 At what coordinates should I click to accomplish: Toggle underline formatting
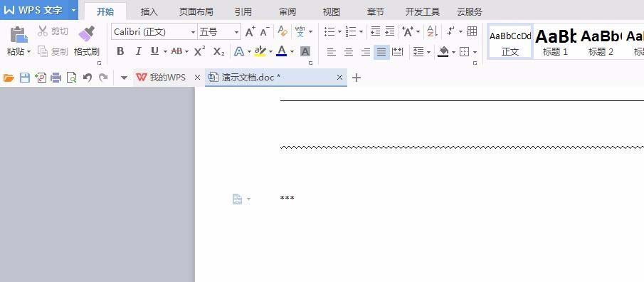[154, 51]
